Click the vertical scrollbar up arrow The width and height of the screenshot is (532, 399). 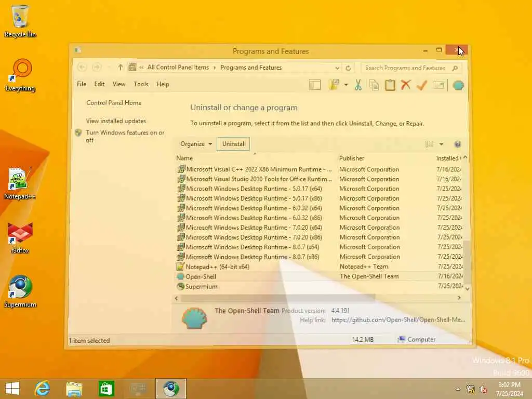(465, 158)
